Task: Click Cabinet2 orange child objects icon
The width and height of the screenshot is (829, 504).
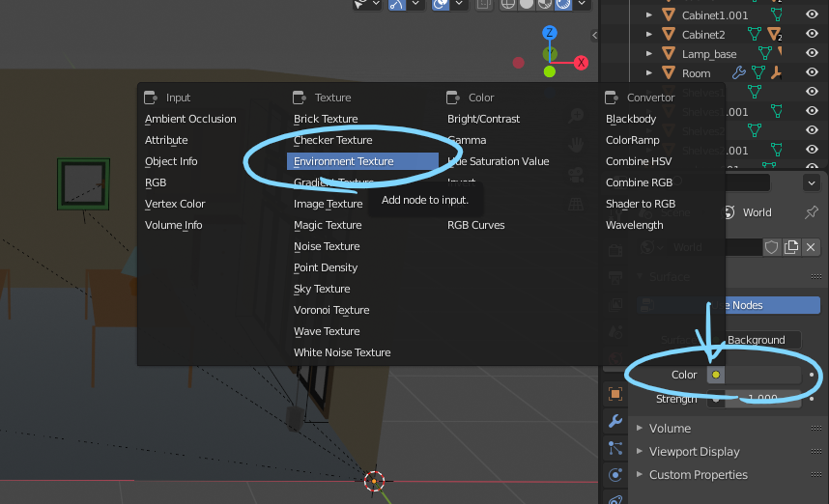Action: tap(775, 35)
